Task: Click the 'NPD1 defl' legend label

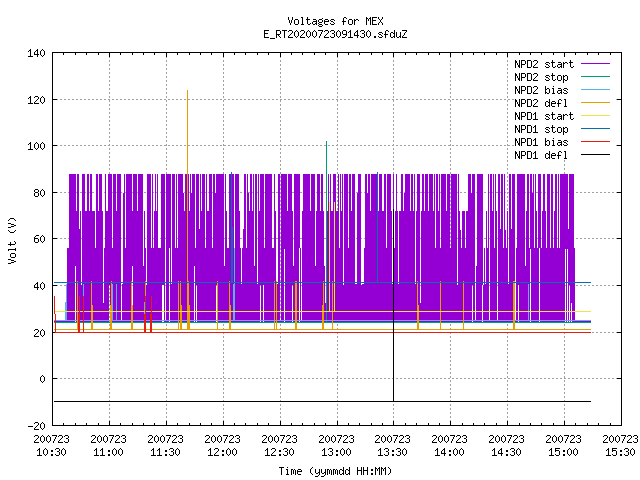Action: coord(541,156)
